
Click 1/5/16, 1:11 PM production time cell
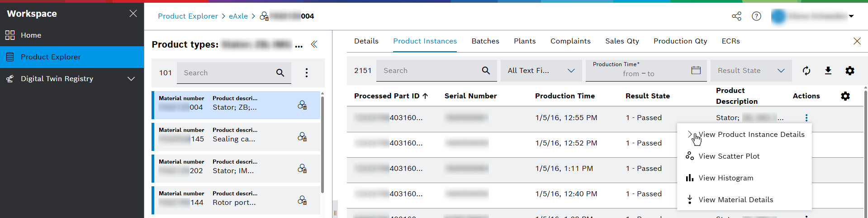click(x=564, y=169)
